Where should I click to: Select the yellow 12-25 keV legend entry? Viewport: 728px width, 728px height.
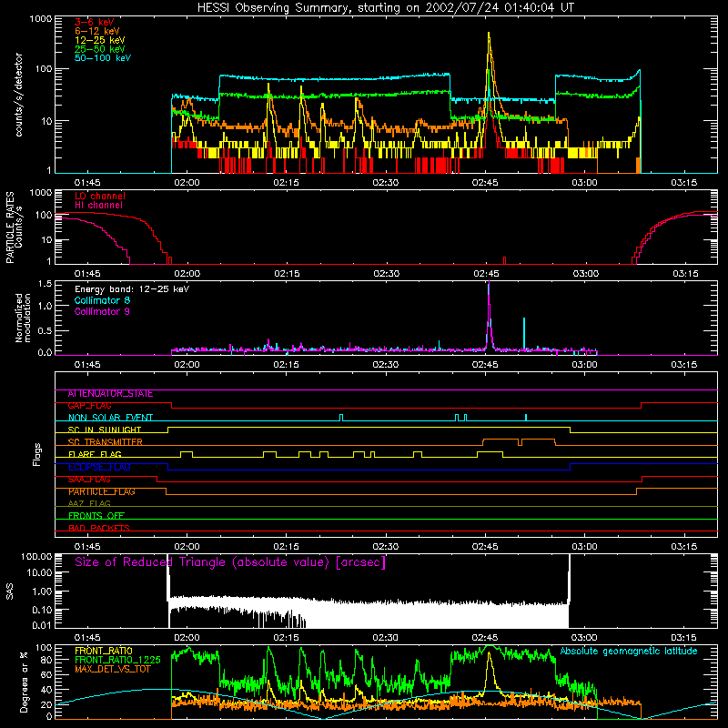coord(100,40)
